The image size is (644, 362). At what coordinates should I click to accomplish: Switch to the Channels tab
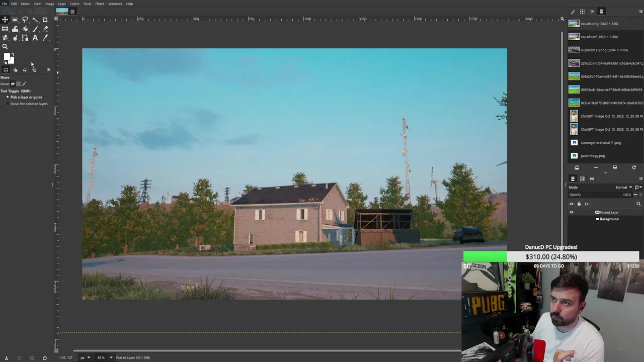(x=582, y=178)
